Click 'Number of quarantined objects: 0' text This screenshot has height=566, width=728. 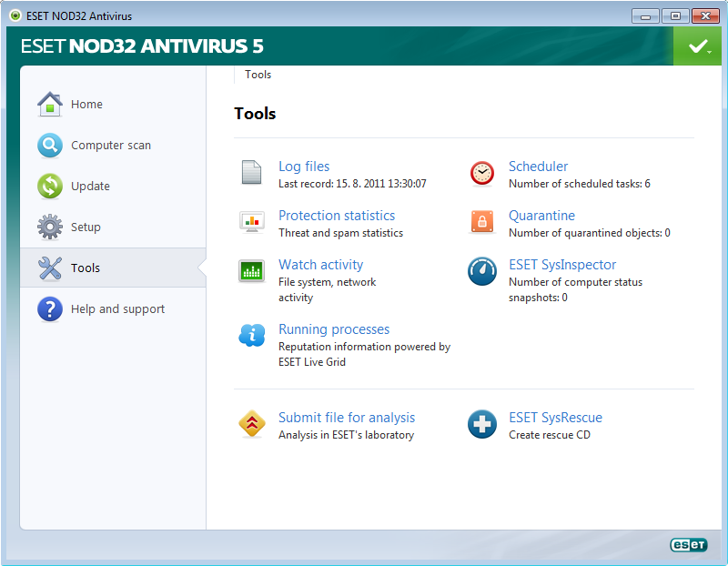[590, 233]
